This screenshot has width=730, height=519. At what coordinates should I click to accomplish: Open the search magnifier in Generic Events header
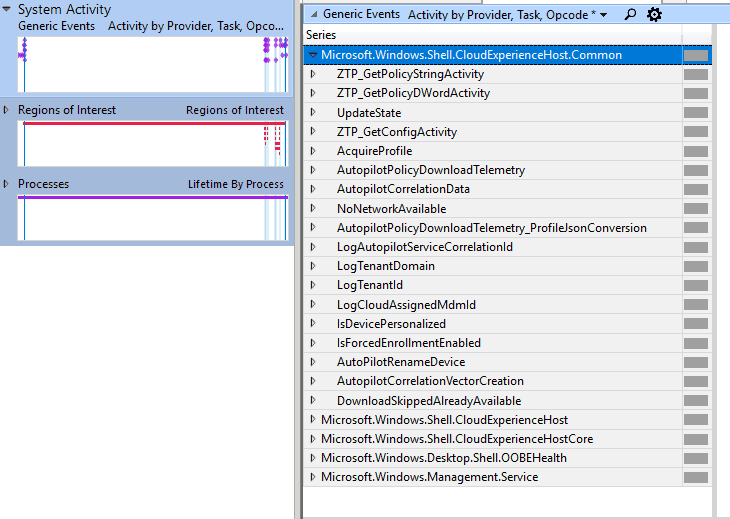pyautogui.click(x=630, y=14)
